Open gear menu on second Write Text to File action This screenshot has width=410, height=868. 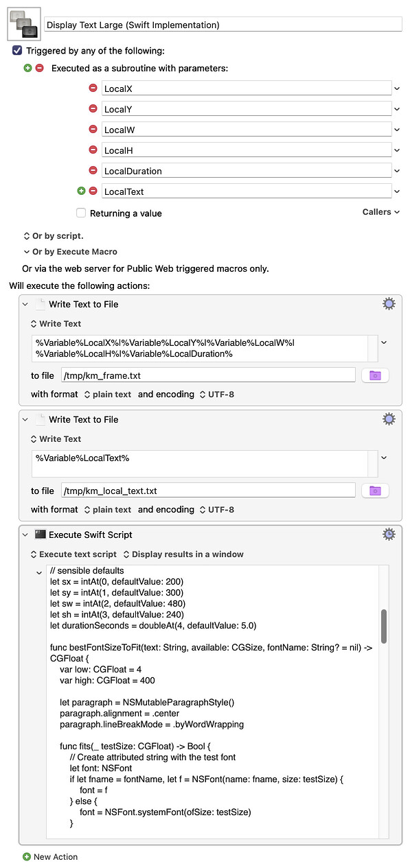(389, 419)
